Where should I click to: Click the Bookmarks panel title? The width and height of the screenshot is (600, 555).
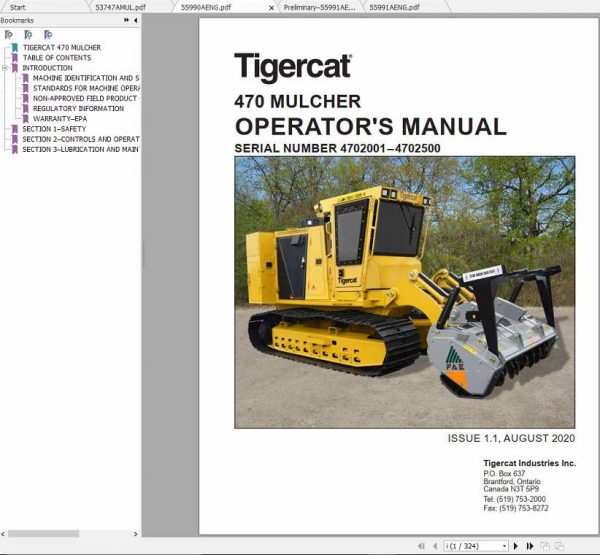17,20
